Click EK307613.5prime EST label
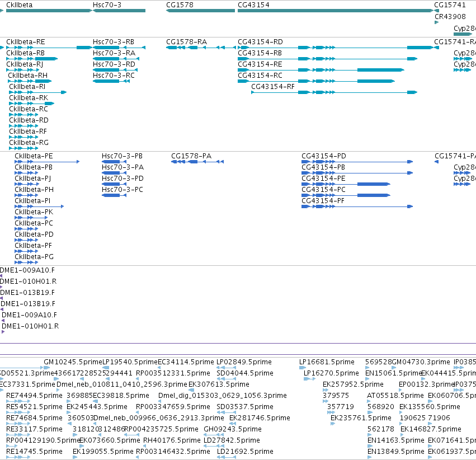The height and width of the screenshot is (460, 476). pos(219,384)
